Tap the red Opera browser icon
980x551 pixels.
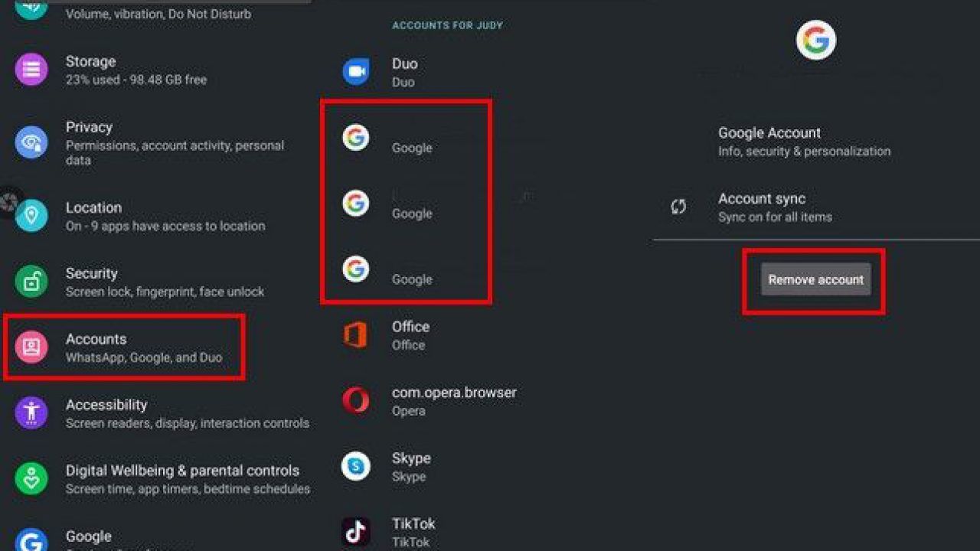click(355, 400)
